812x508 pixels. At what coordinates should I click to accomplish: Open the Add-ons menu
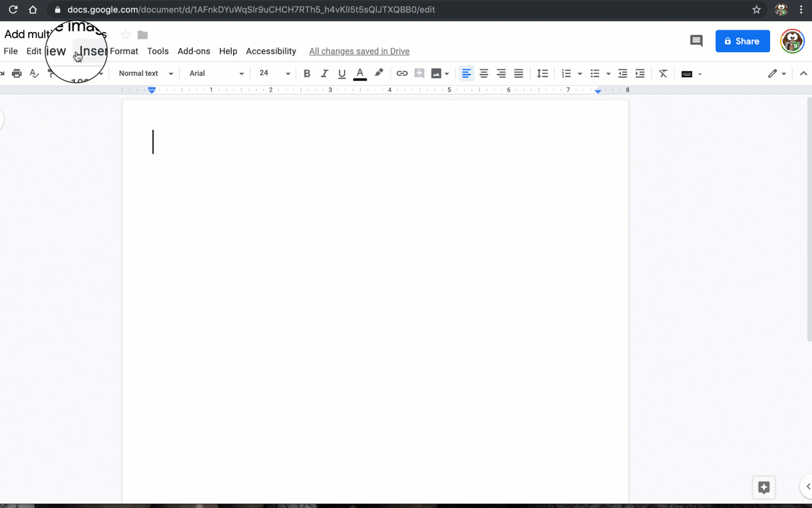click(194, 51)
